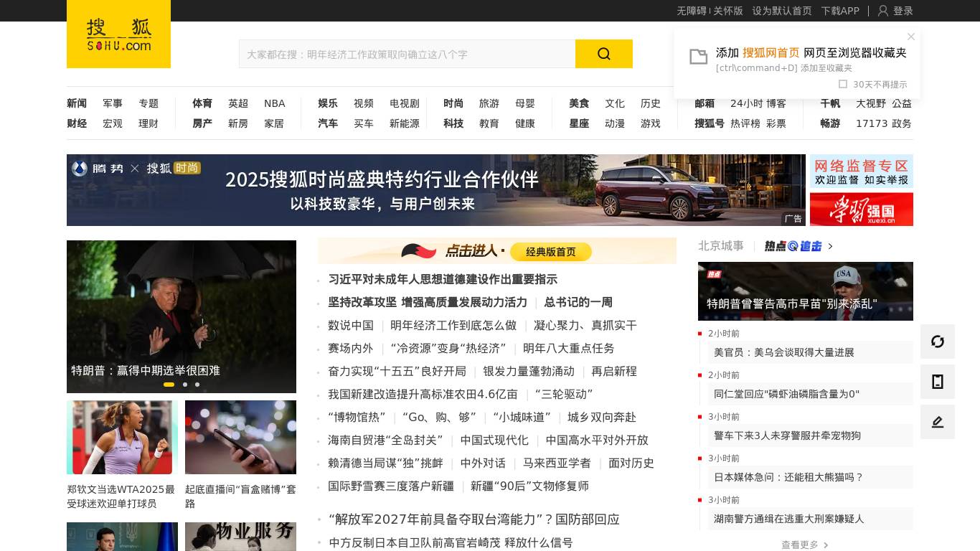Click the mobile phone icon in sidebar
This screenshot has width=980, height=551.
pyautogui.click(x=937, y=382)
